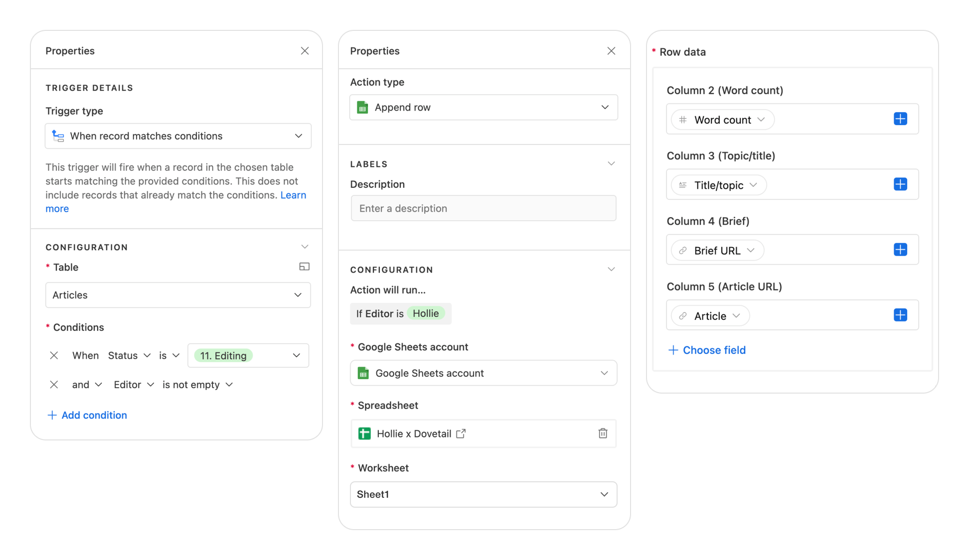Click Add condition
Image resolution: width=967 pixels, height=560 pixels.
tap(87, 415)
